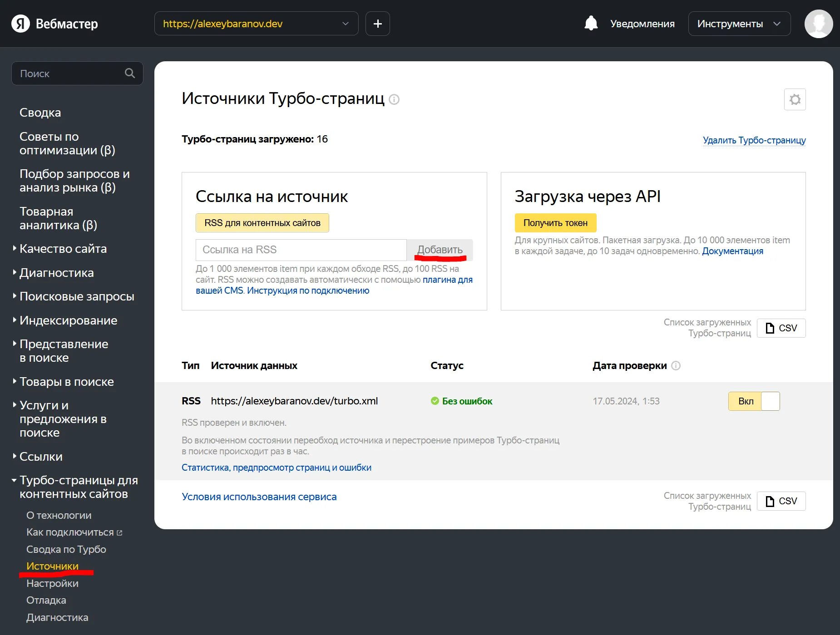840x635 pixels.
Task: Expand the Диагностика sidebar section
Action: point(56,273)
